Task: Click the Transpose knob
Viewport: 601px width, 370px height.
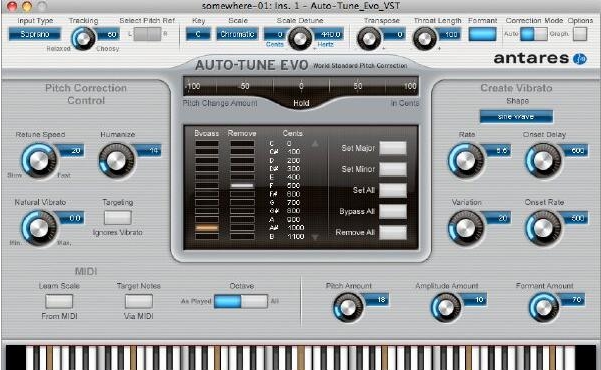Action: pos(369,39)
